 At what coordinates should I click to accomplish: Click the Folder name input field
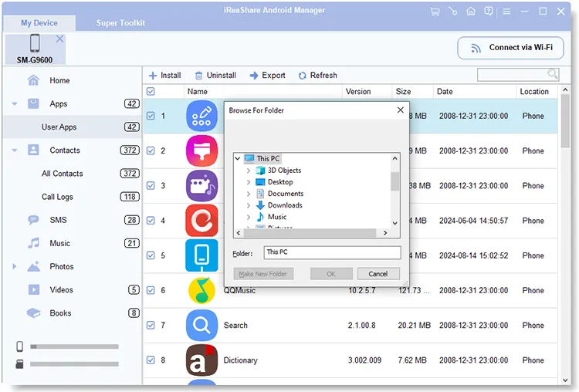tap(332, 252)
